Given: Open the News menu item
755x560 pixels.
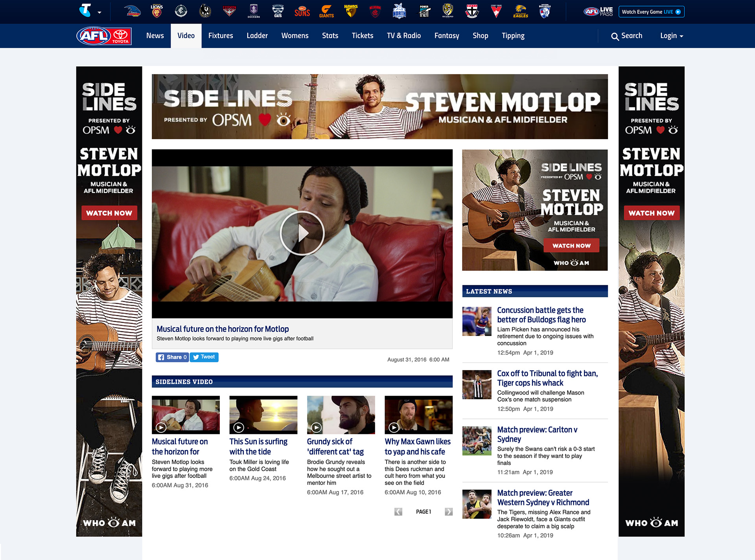Looking at the screenshot, I should coord(155,36).
